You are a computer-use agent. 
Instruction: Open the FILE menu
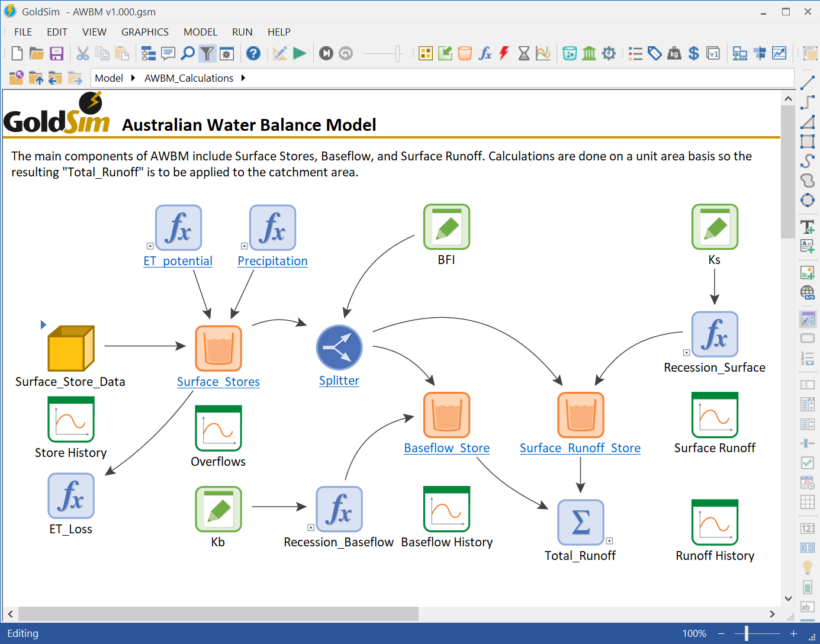23,32
